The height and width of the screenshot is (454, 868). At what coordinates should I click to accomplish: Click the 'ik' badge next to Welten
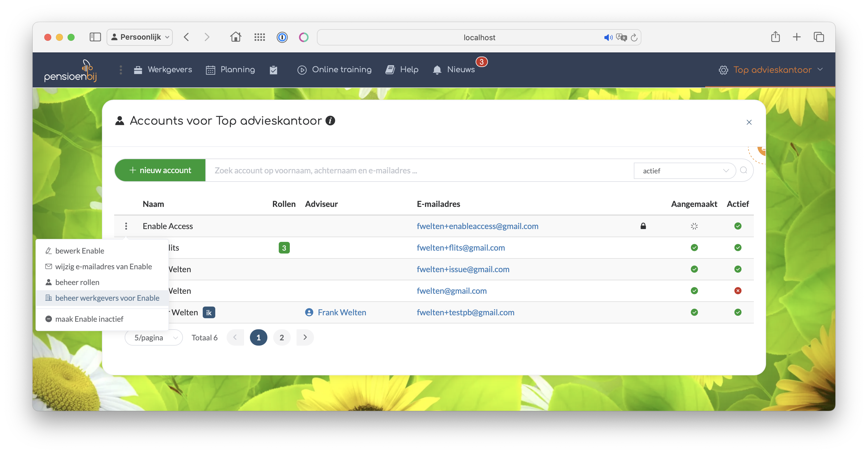coord(209,312)
